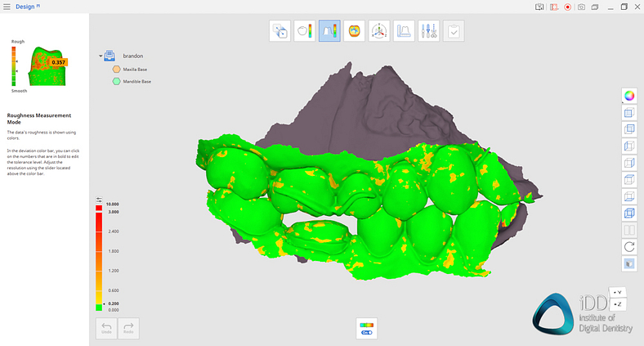This screenshot has width=644, height=346.
Task: Click the Redo button
Action: coord(128,328)
